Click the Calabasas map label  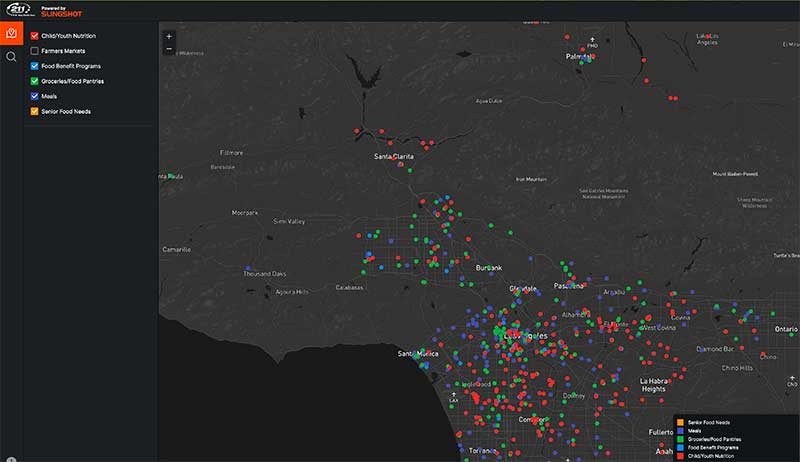349,288
